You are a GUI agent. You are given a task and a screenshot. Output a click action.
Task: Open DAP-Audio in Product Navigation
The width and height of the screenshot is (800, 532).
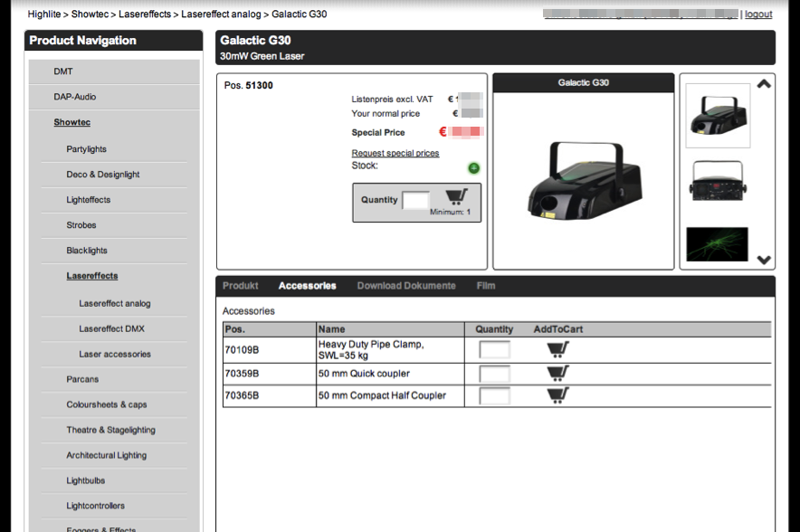(x=75, y=97)
